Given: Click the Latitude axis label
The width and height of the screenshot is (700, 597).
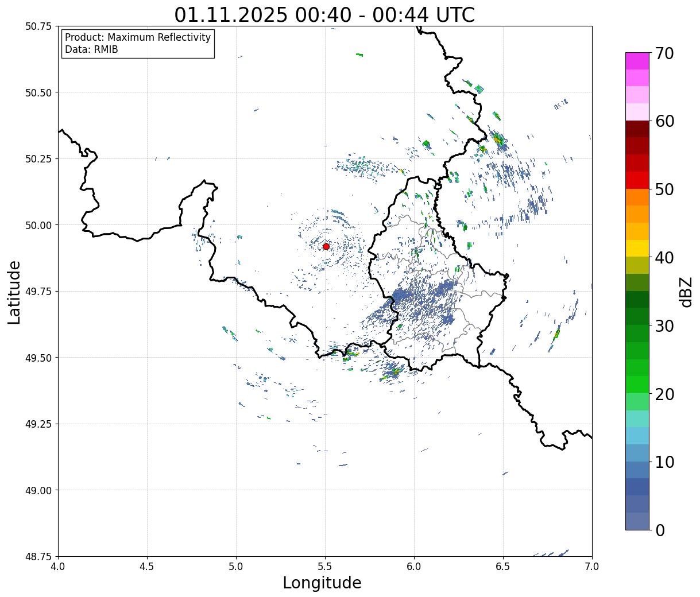Looking at the screenshot, I should coord(14,292).
